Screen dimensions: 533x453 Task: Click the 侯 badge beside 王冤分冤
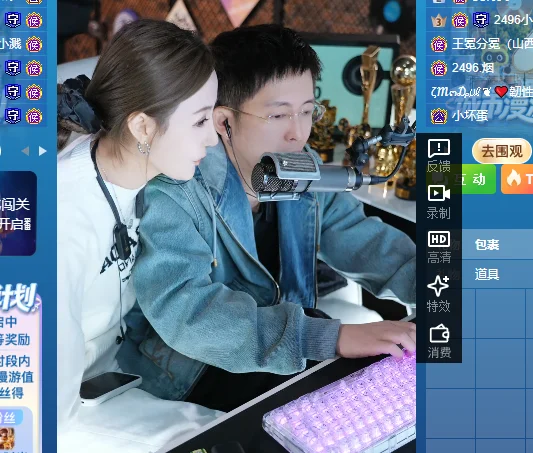(439, 44)
